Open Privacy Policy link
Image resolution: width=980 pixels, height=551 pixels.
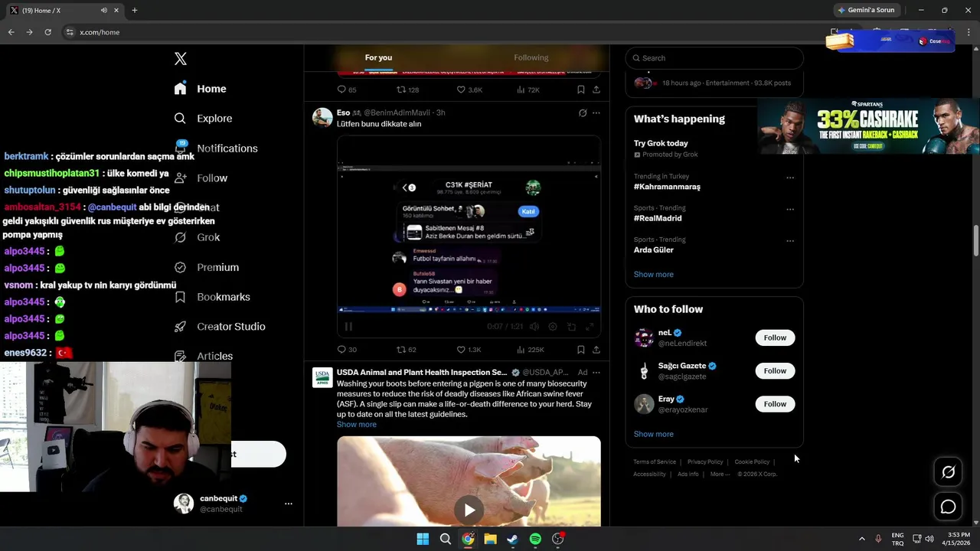point(705,462)
